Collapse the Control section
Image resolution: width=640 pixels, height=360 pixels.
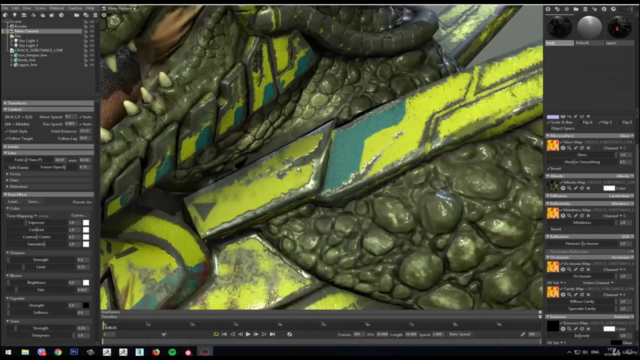coord(48,109)
